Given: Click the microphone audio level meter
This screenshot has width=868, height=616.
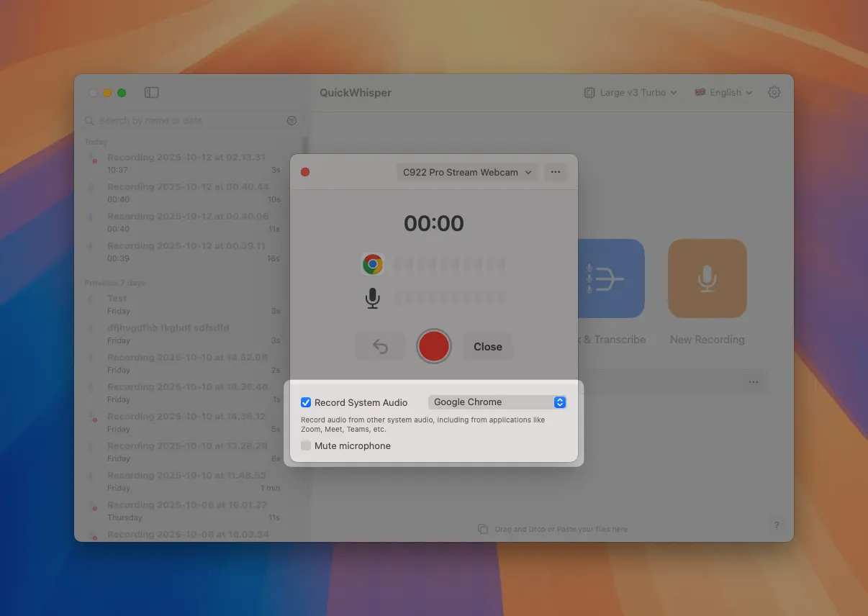Looking at the screenshot, I should pos(450,298).
